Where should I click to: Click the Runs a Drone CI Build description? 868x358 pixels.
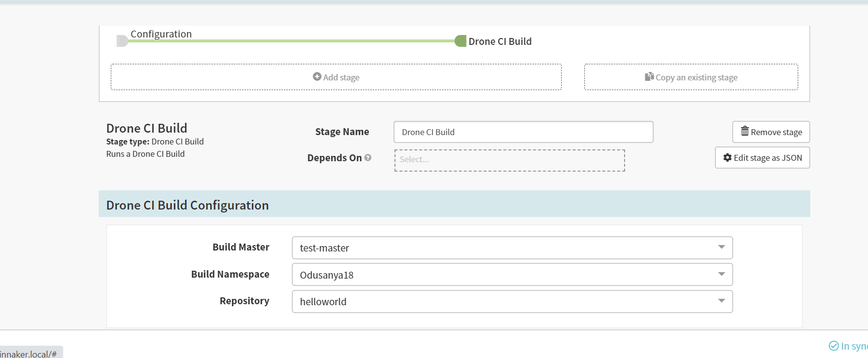pos(145,154)
